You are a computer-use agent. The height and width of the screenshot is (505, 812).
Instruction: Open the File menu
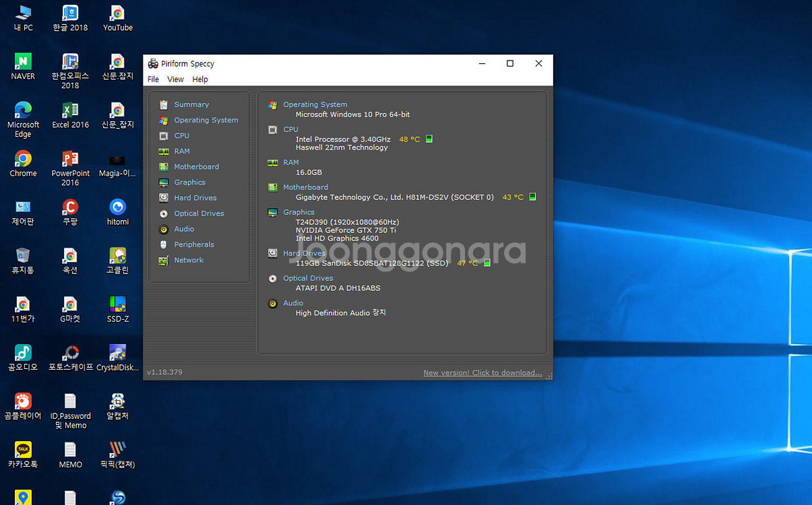point(153,79)
